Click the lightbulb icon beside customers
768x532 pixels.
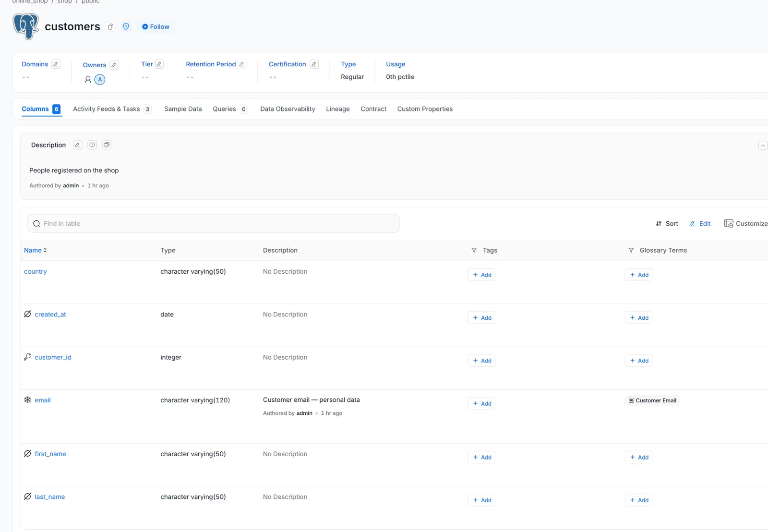[x=126, y=27]
